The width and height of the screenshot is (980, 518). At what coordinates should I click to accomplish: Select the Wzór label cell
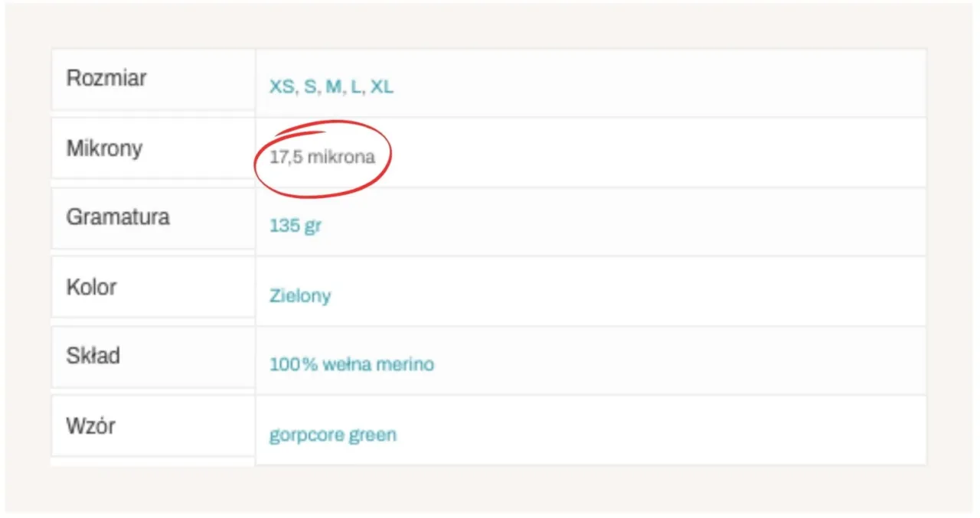tap(152, 426)
